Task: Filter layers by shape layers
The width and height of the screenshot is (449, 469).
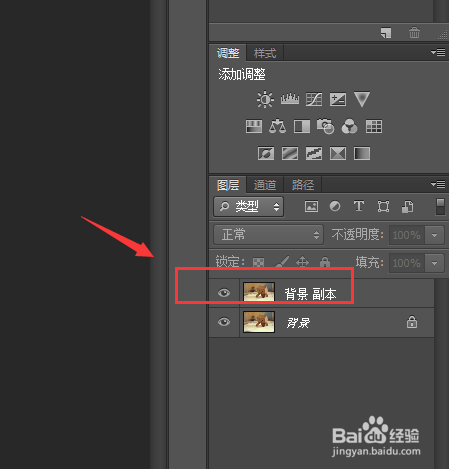Action: [x=383, y=206]
